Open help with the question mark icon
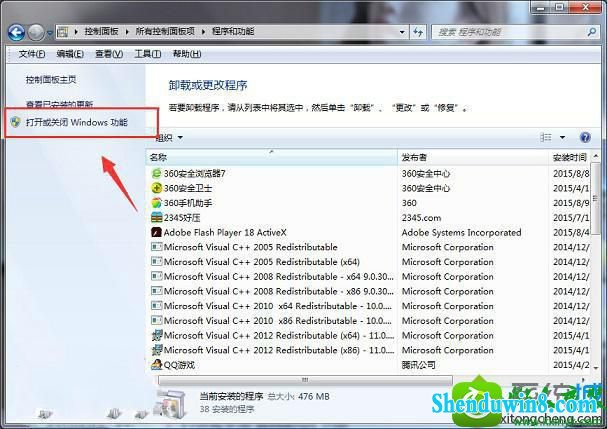 point(585,137)
